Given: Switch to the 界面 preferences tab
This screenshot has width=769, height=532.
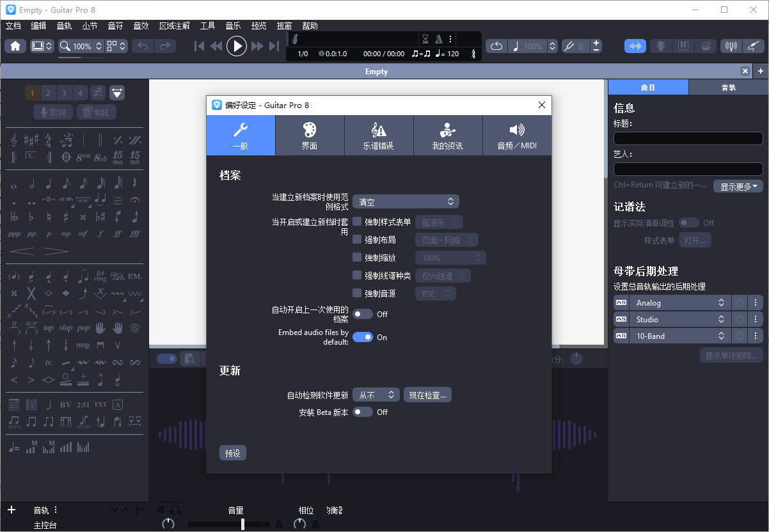Looking at the screenshot, I should (x=310, y=136).
